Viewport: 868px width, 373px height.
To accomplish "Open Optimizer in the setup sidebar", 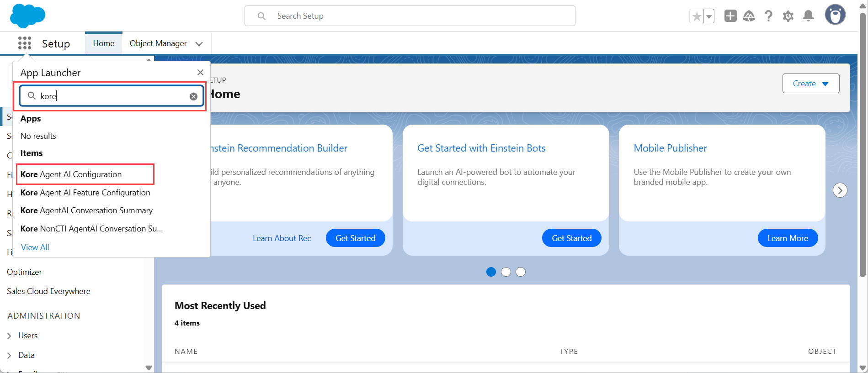I will [x=24, y=272].
